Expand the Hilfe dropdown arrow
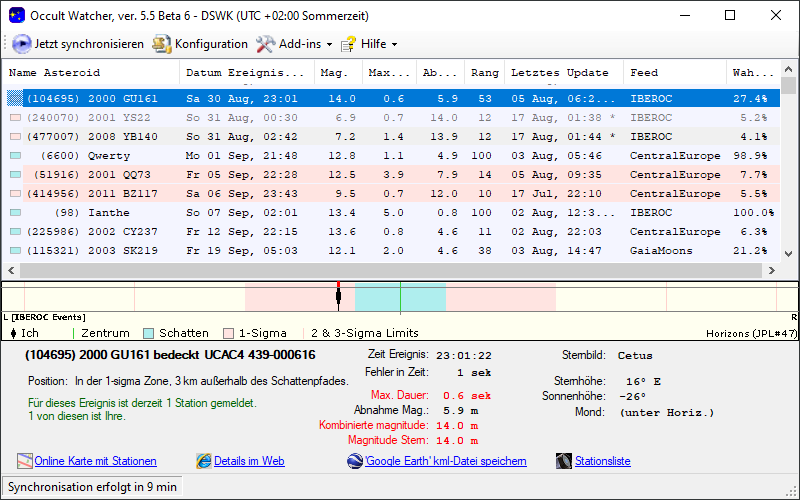The width and height of the screenshot is (800, 500). coord(394,45)
